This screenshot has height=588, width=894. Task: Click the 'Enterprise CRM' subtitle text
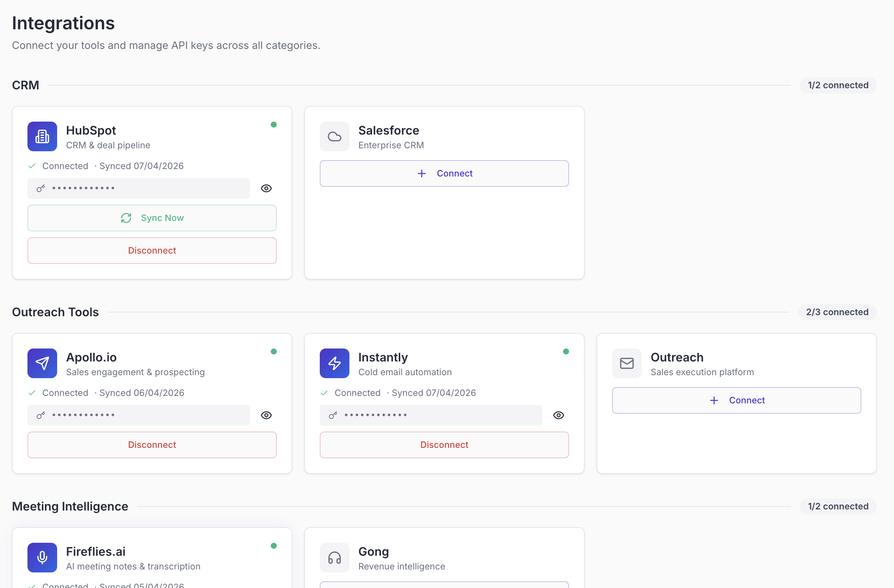pyautogui.click(x=391, y=145)
